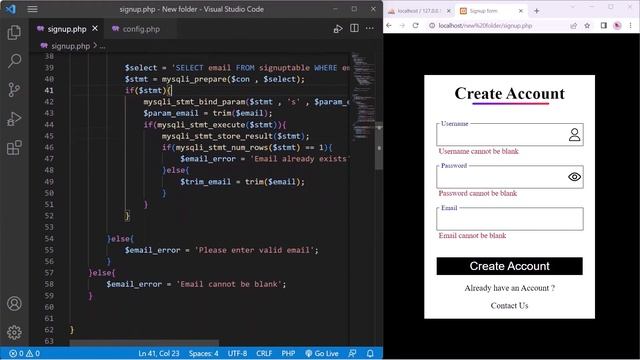Open a new browser tab
640x360 pixels.
coord(537,11)
